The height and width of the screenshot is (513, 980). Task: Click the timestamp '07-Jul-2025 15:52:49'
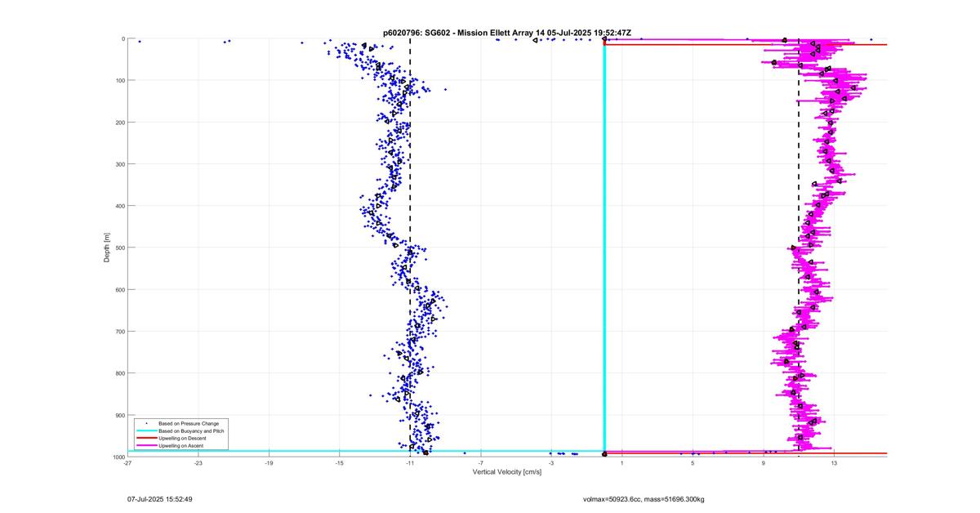point(160,498)
